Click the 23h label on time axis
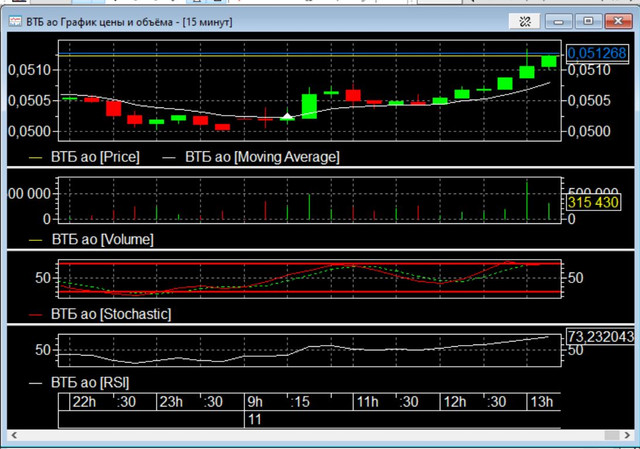Screen dimensions: 640x449 pyautogui.click(x=171, y=402)
